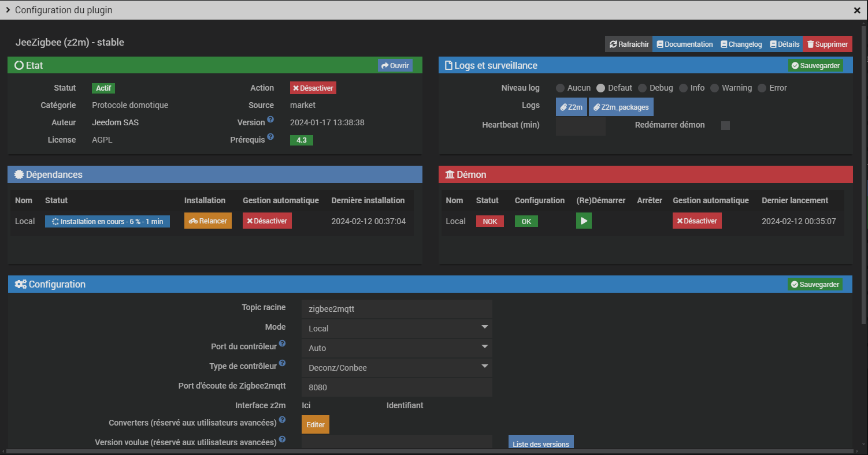
Task: Open the Documentation toolbar item
Action: pos(685,44)
